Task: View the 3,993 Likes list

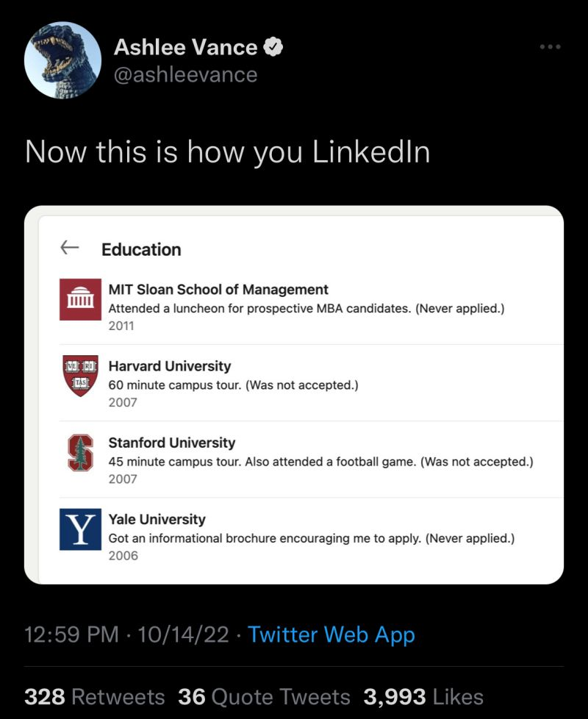Action: pos(423,696)
